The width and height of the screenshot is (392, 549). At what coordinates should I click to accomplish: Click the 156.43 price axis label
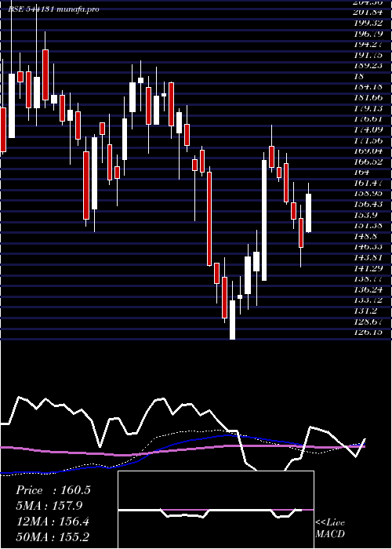coord(368,204)
